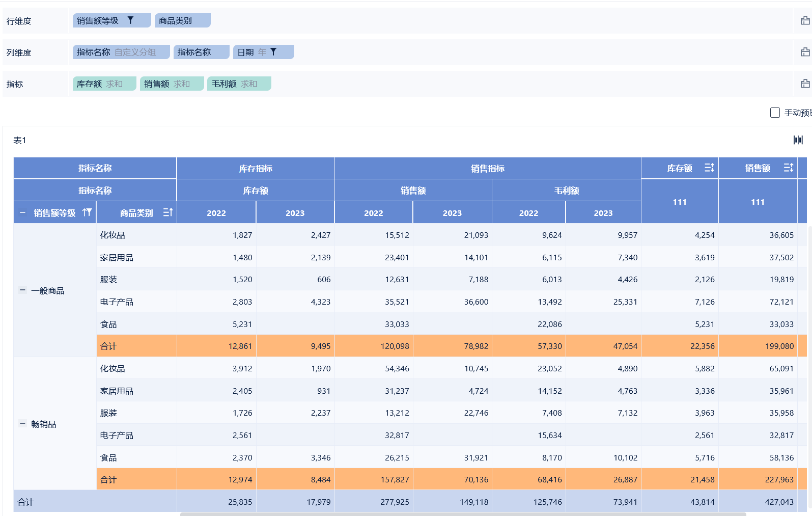The height and width of the screenshot is (516, 812).
Task: Collapse all rows via 销售额等级 header minus
Action: 22,212
